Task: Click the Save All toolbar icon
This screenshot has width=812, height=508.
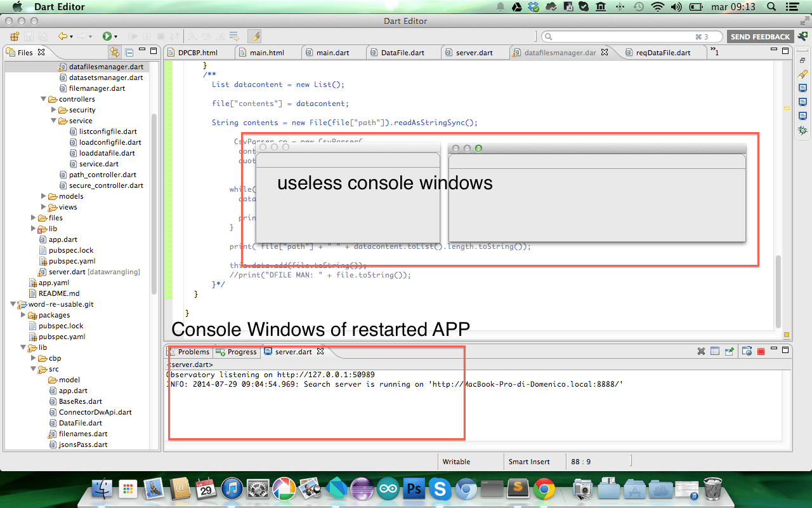Action: click(43, 37)
